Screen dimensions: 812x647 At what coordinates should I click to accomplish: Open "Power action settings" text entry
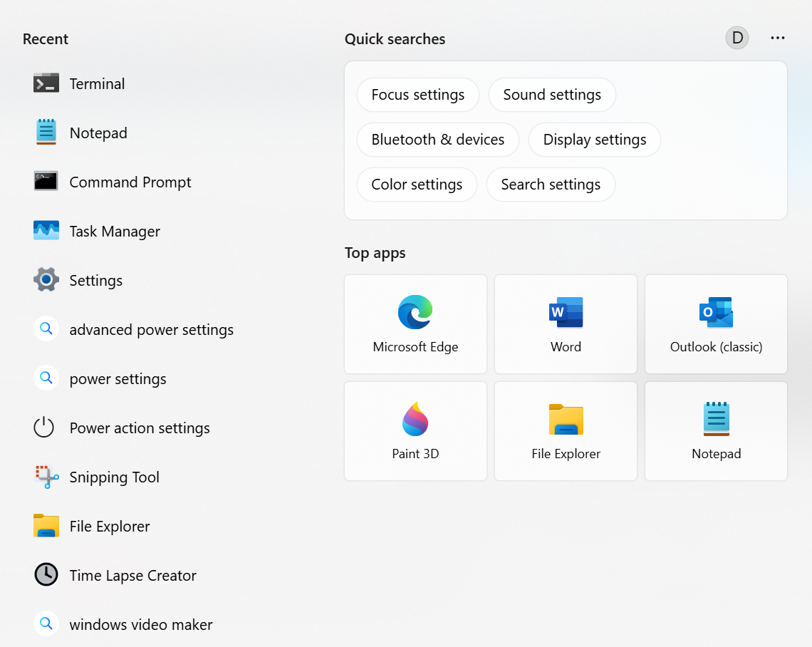[140, 428]
